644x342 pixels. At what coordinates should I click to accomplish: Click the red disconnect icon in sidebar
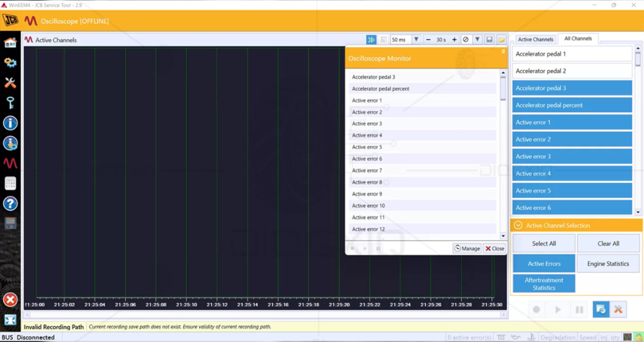(x=10, y=299)
